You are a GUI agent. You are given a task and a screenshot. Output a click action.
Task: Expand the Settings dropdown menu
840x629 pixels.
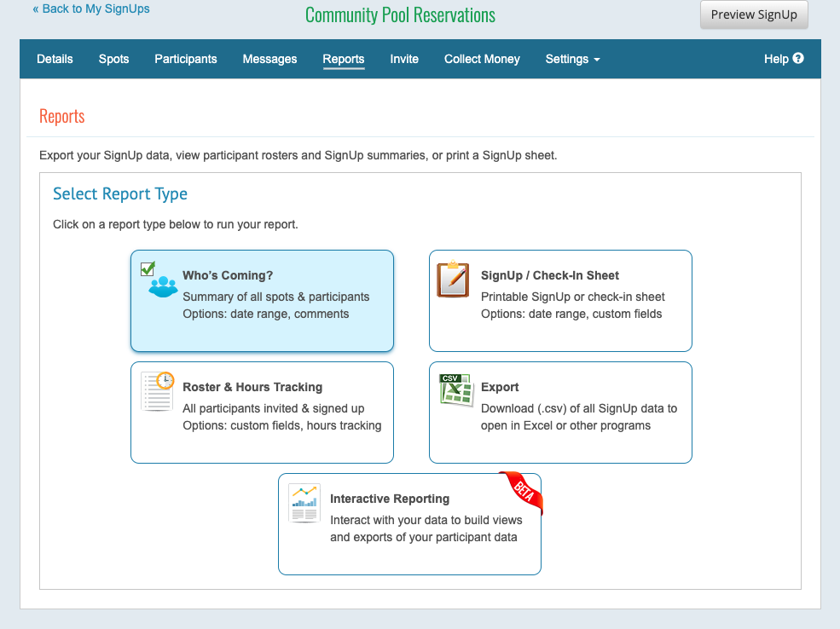coord(572,59)
